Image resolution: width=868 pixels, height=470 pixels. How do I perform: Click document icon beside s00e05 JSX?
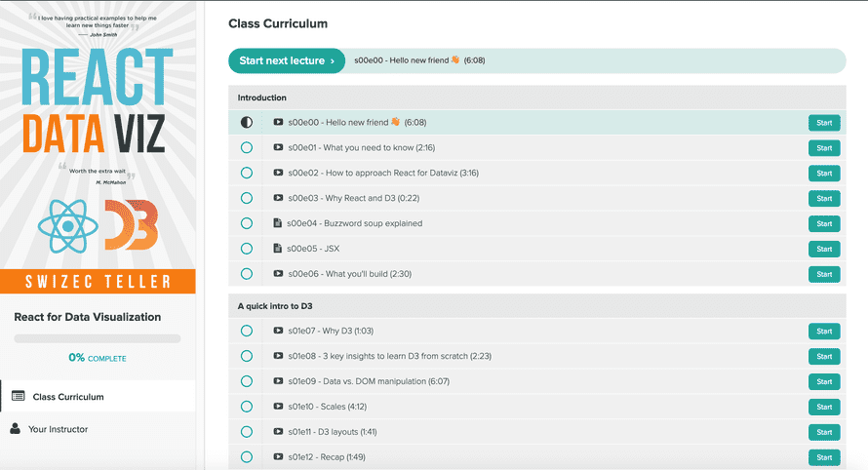click(x=278, y=249)
